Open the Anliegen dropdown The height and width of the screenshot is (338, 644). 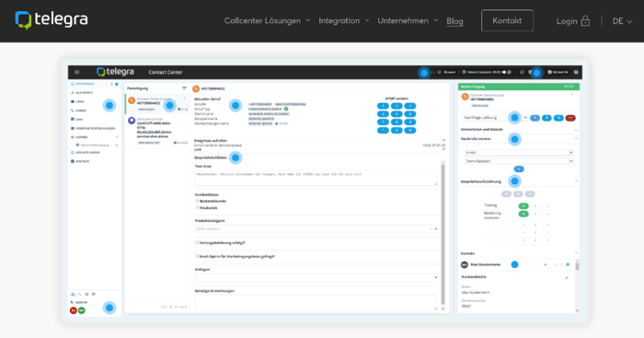[316, 277]
